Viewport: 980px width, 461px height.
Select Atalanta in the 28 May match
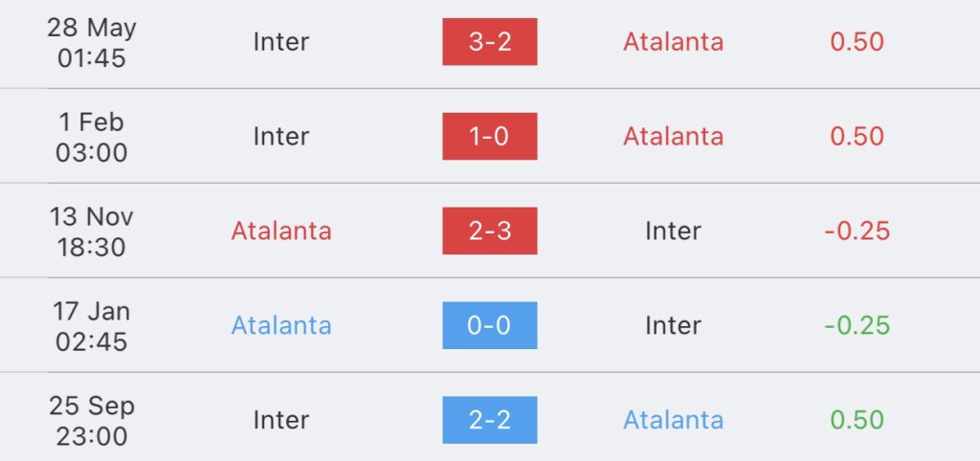click(673, 42)
